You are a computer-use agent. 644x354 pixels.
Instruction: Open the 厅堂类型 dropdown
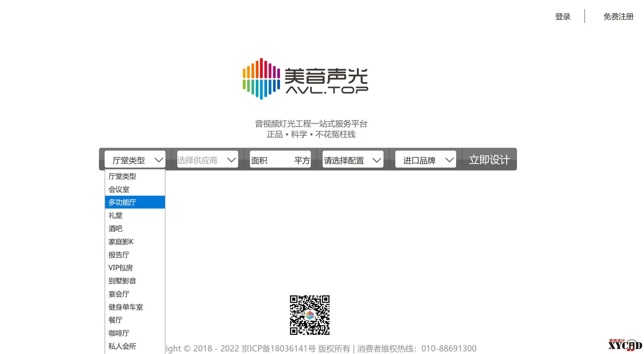(135, 160)
